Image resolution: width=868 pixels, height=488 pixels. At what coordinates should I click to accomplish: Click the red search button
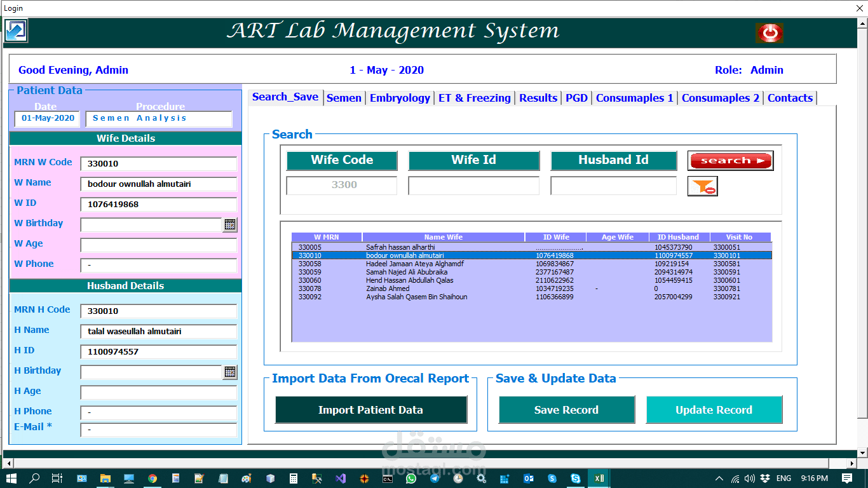(731, 161)
